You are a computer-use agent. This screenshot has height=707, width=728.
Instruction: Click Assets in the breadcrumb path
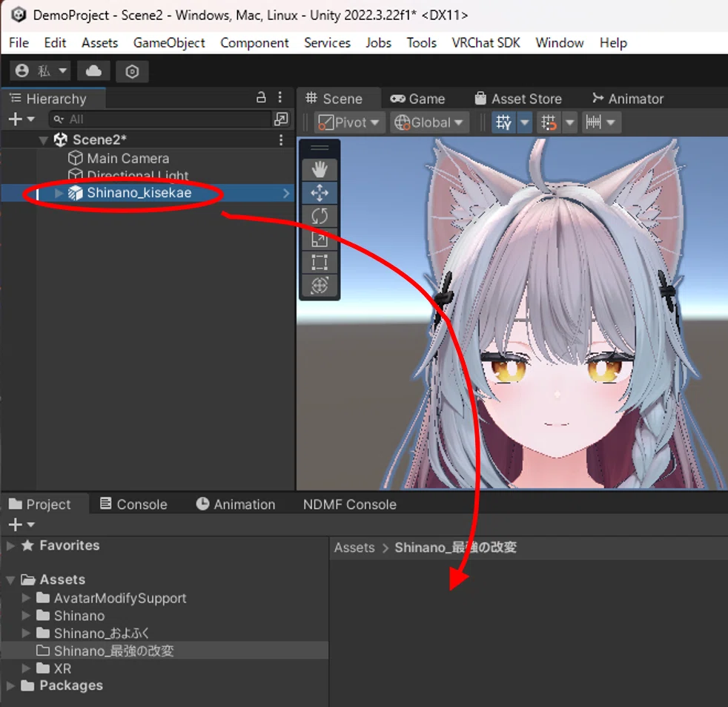[354, 547]
